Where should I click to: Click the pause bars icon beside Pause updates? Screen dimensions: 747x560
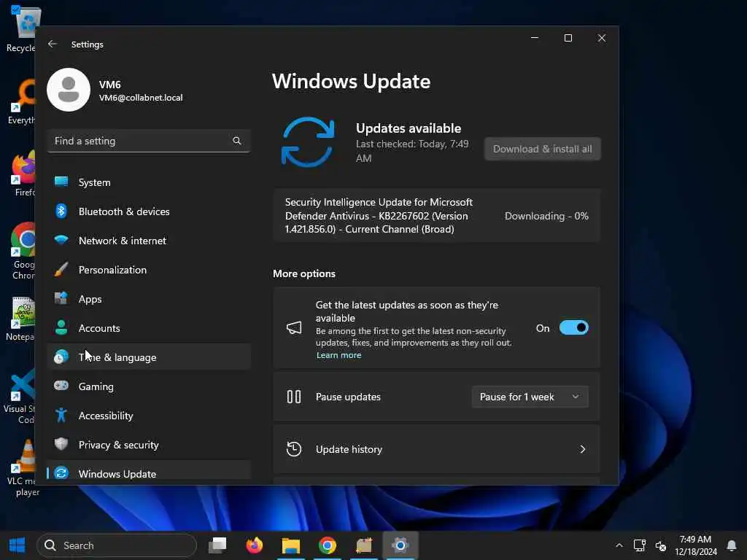[x=294, y=397]
